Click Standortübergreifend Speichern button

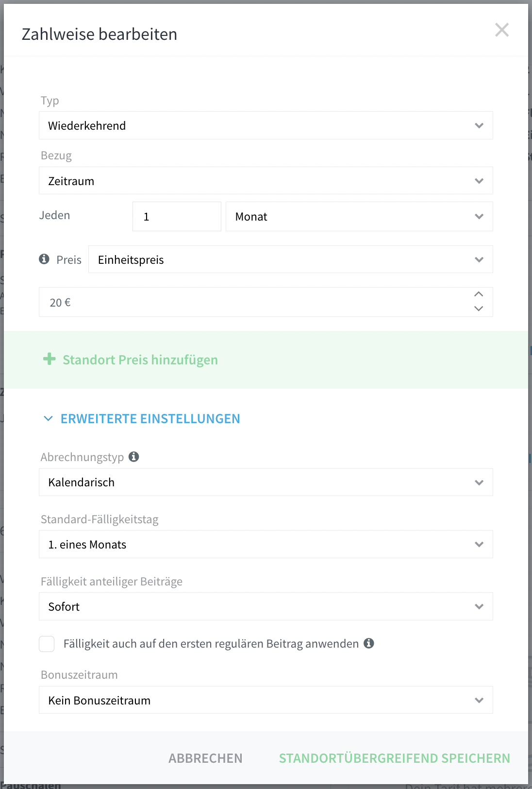[395, 758]
